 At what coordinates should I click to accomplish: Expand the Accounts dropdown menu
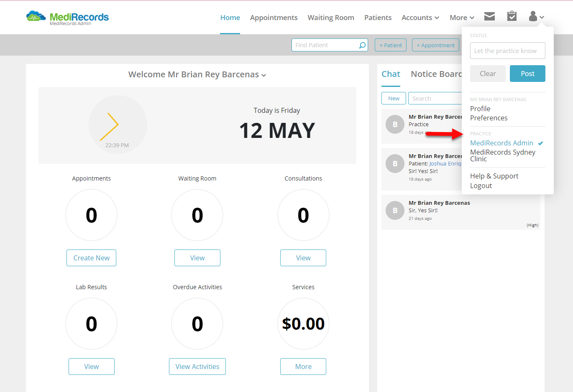coord(420,18)
